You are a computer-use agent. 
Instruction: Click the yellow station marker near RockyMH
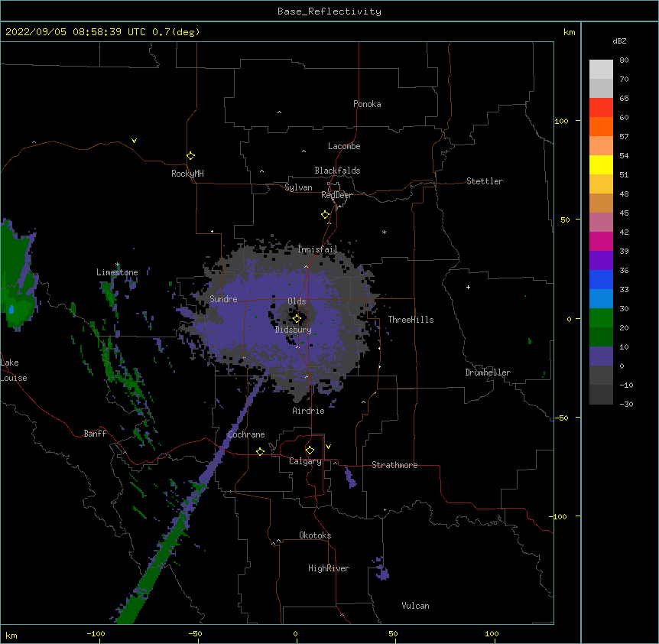point(190,156)
